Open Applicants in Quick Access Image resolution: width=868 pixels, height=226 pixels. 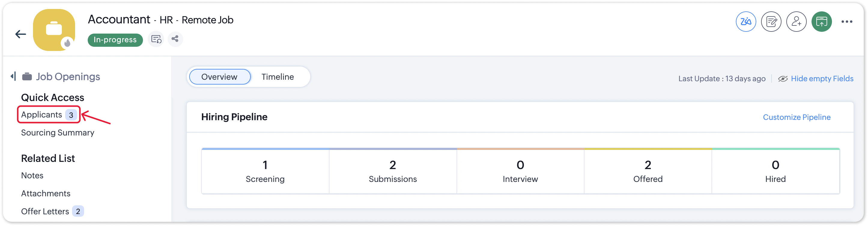pyautogui.click(x=42, y=115)
